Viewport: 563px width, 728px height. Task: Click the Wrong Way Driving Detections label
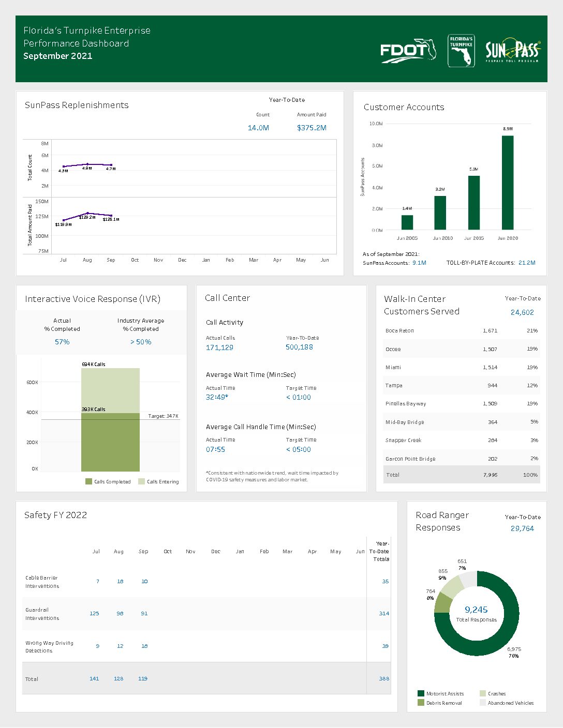click(x=49, y=647)
